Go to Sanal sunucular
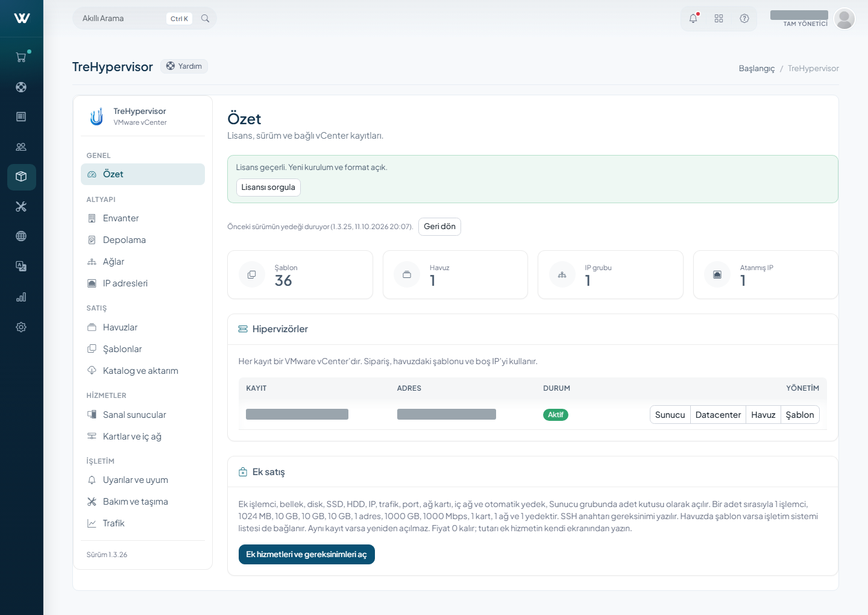The height and width of the screenshot is (615, 868). pyautogui.click(x=143, y=415)
